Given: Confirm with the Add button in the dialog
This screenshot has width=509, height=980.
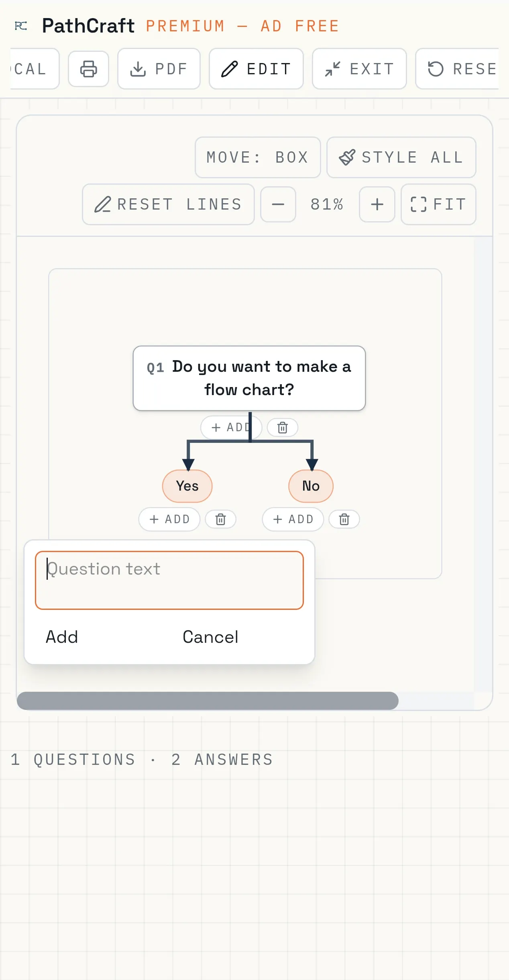Looking at the screenshot, I should pyautogui.click(x=62, y=637).
